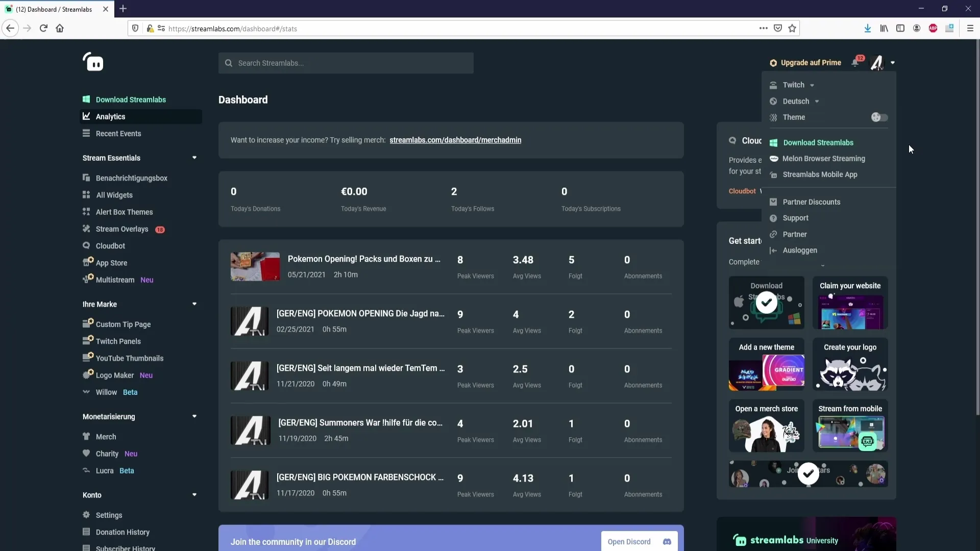Click the Adblock Plus extension icon
The width and height of the screenshot is (980, 551).
933,29
